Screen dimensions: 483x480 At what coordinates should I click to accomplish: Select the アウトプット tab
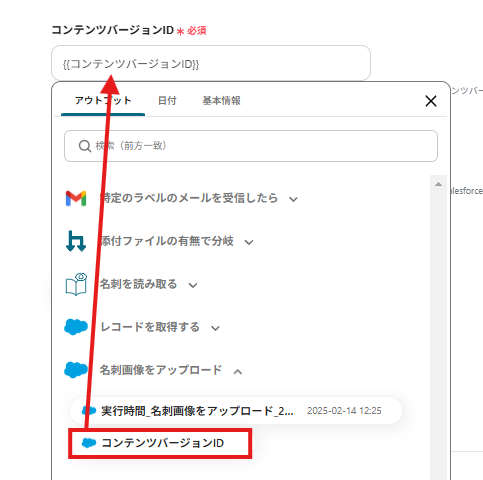tap(103, 101)
